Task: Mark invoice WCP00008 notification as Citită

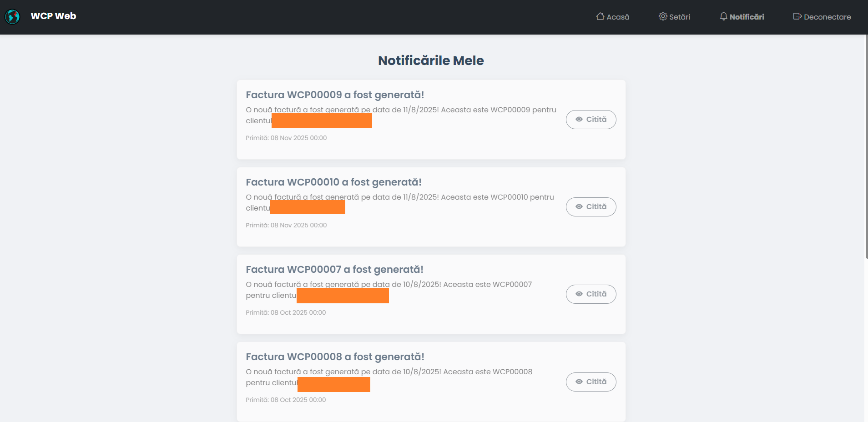Action: [x=591, y=382]
